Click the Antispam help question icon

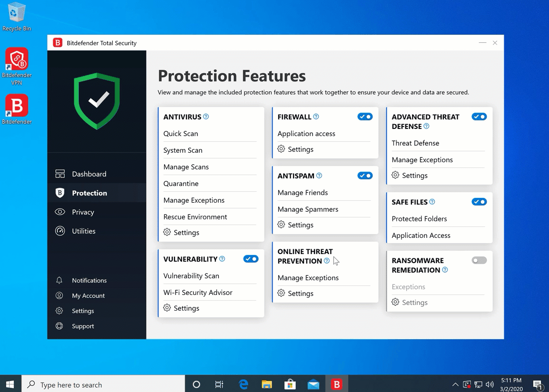pos(319,176)
